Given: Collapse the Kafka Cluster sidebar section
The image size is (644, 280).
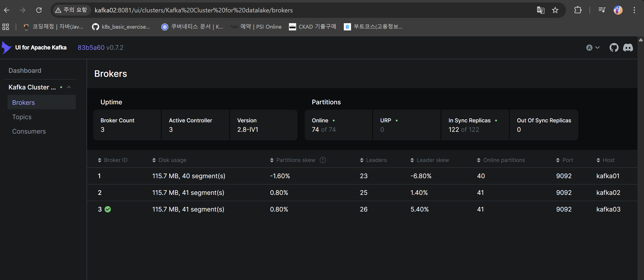Looking at the screenshot, I should 69,87.
